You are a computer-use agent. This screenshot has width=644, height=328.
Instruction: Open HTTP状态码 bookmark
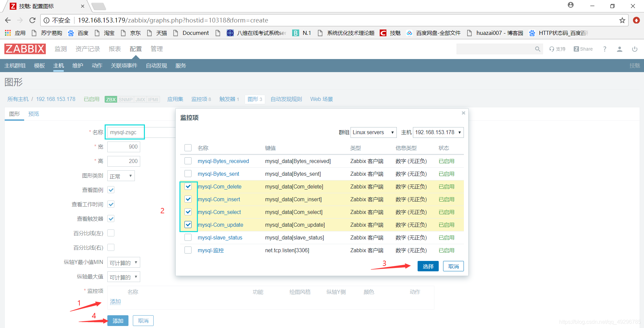coord(558,33)
